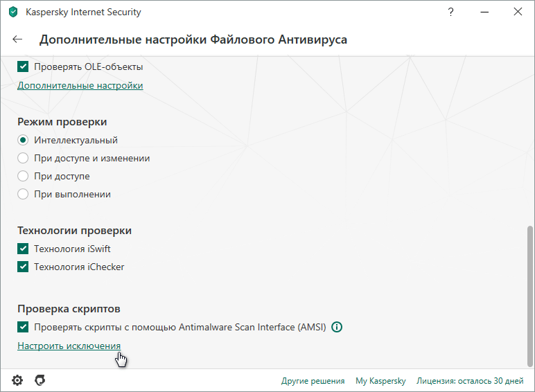Screen dimensions: 535x392
Task: Toggle the Технология iSwift checkbox
Action: pyautogui.click(x=23, y=249)
